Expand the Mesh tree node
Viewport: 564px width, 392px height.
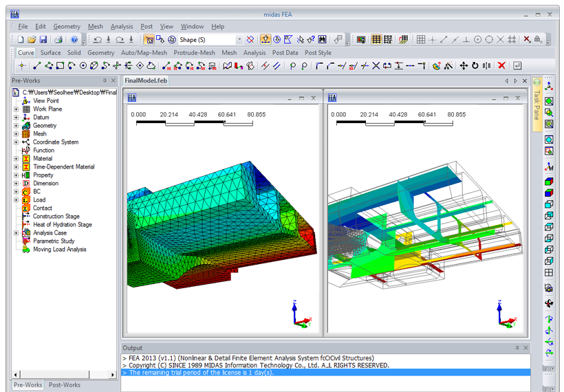pyautogui.click(x=16, y=134)
